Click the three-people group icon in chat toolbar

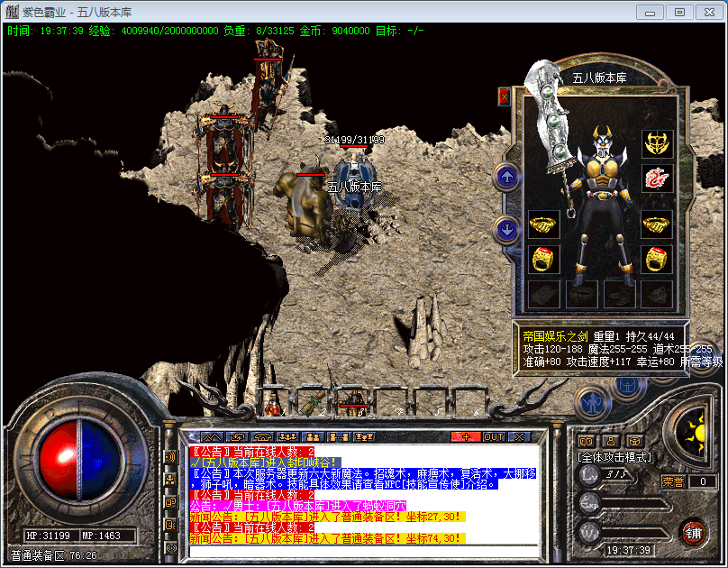pos(287,437)
